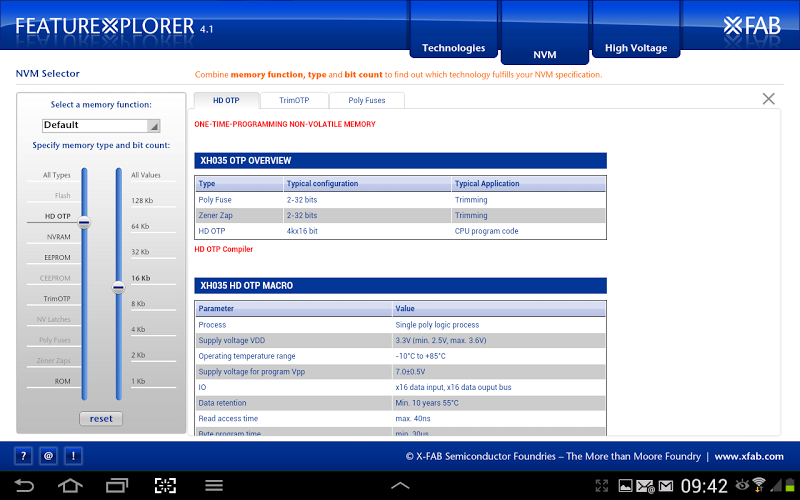Screen dimensions: 800x500
Task: Click the 'Single poly logic process' value
Action: tap(437, 324)
